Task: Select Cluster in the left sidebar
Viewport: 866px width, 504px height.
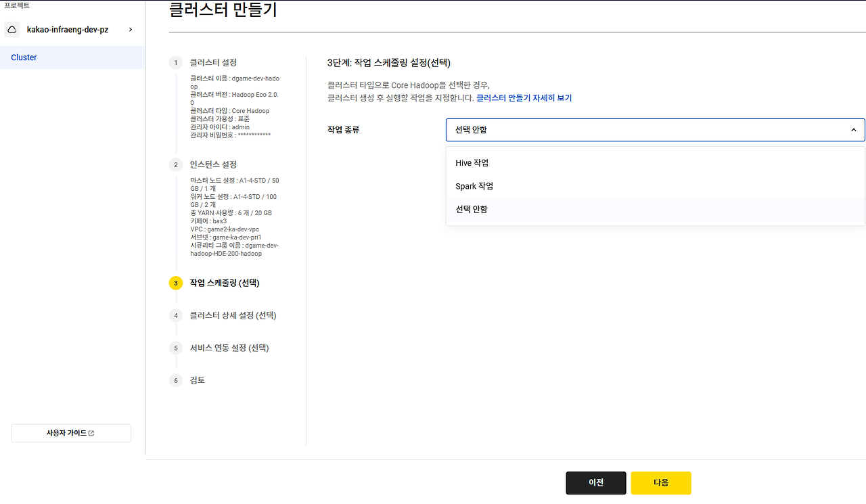Action: coord(23,58)
